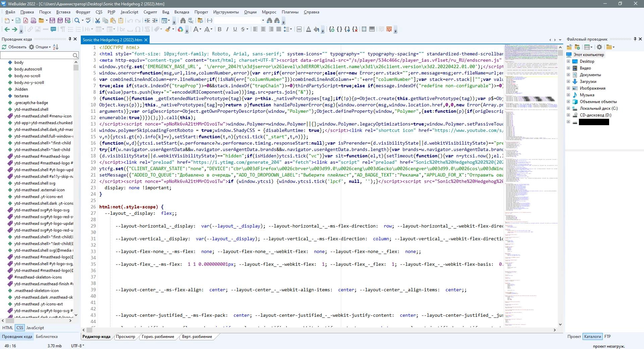644x349 pixels.
Task: Click the format brush icon
Action: tap(168, 29)
